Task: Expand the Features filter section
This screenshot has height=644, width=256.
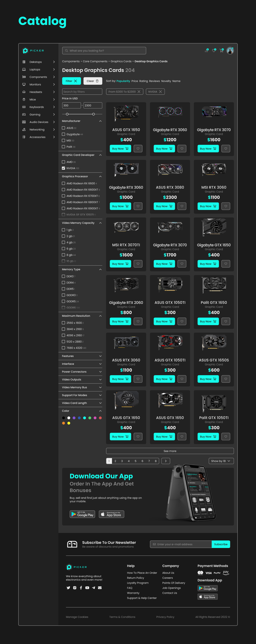Action: 82,356
